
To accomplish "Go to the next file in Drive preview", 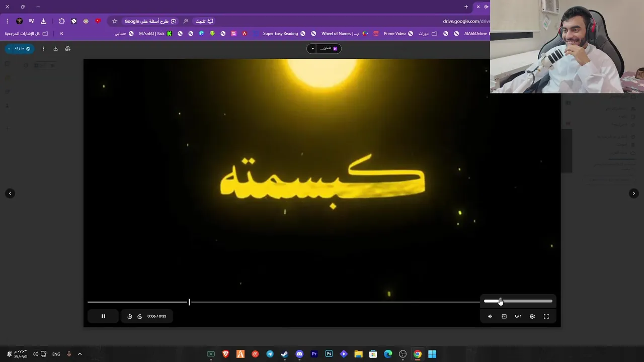I will (x=634, y=193).
